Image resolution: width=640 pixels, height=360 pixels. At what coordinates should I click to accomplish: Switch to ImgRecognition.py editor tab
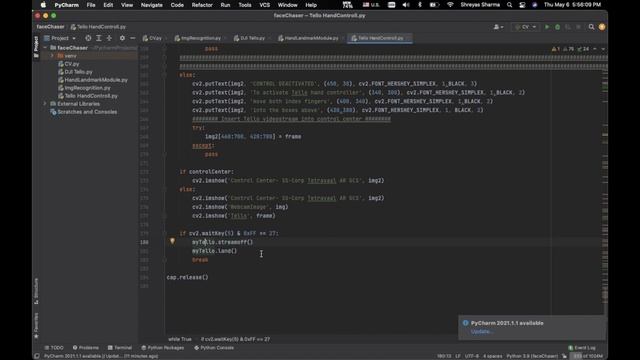(199, 38)
